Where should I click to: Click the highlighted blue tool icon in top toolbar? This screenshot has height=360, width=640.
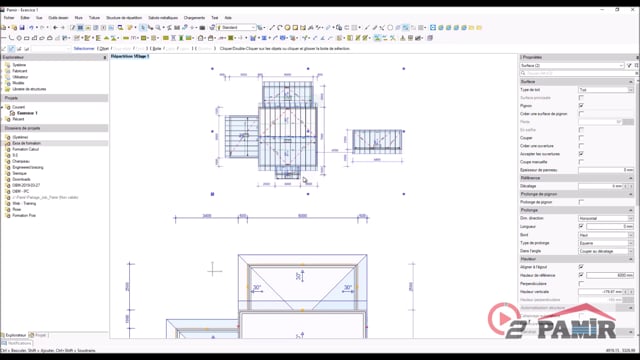pyautogui.click(x=405, y=28)
